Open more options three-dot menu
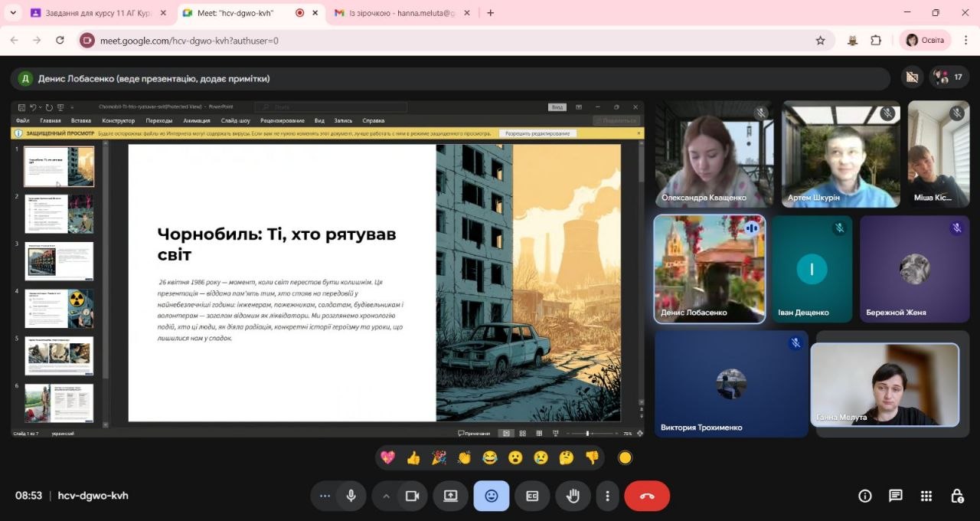Image resolution: width=980 pixels, height=521 pixels. click(607, 496)
